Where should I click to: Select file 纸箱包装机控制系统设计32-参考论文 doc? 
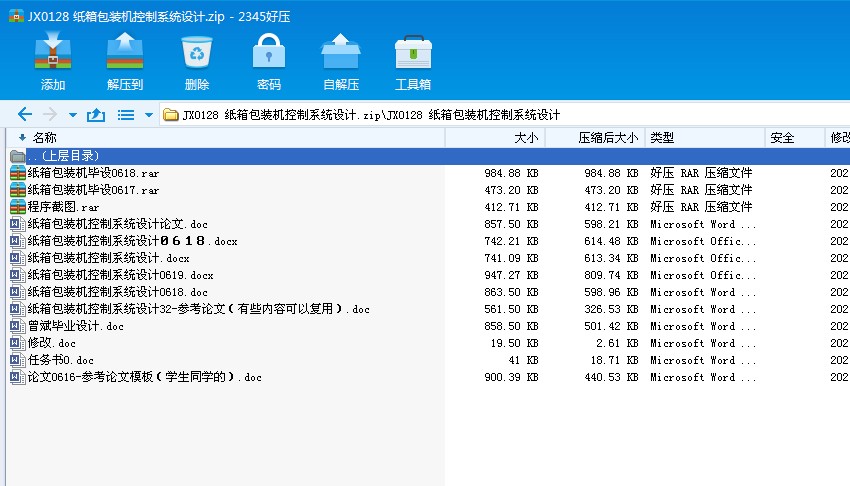point(198,309)
